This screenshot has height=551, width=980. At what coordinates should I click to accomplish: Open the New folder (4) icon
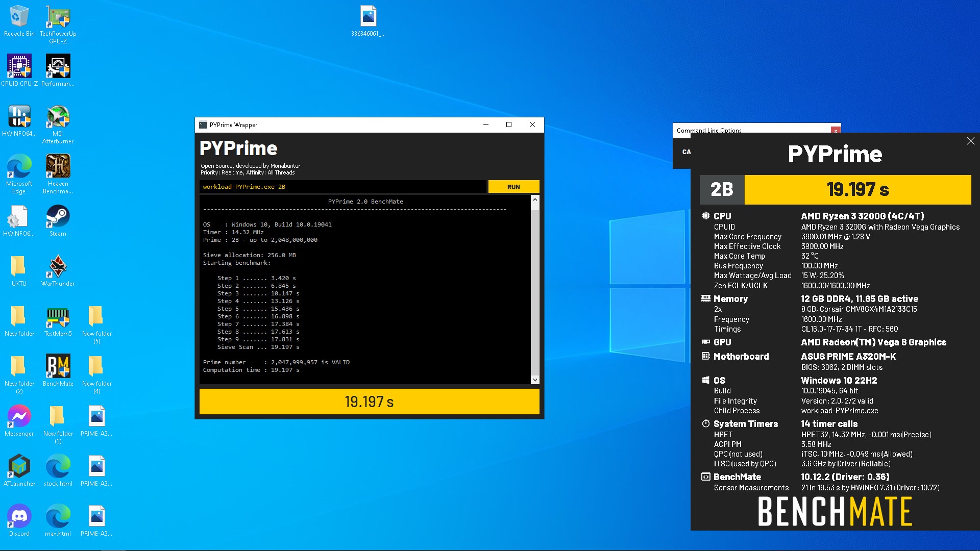tap(96, 374)
